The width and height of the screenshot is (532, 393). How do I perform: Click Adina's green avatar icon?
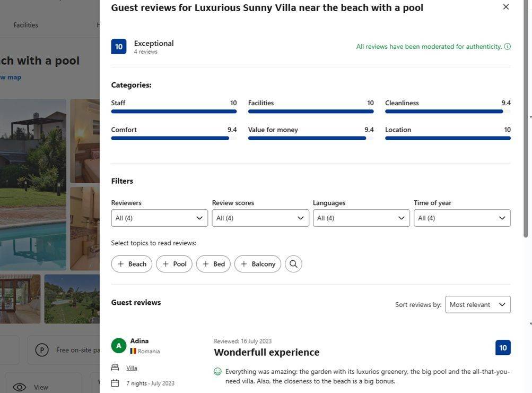coord(119,346)
